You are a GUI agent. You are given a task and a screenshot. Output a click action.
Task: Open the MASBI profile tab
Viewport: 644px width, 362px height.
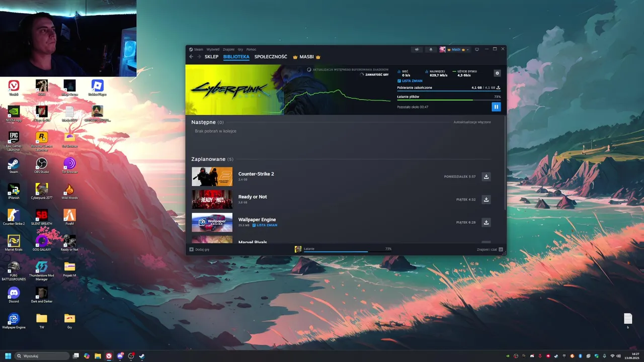306,57
